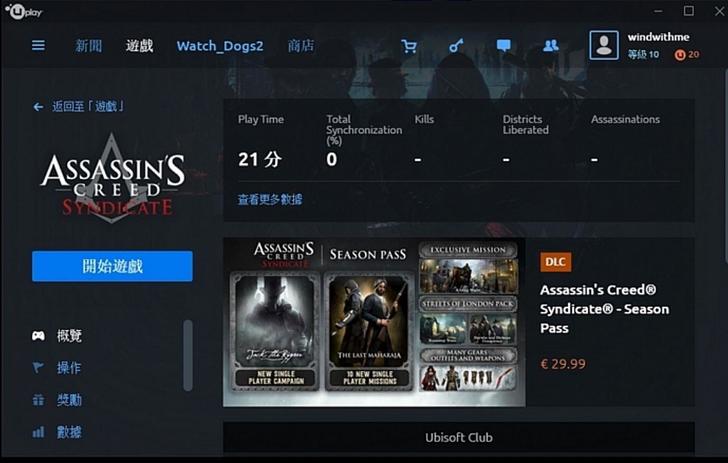The width and height of the screenshot is (728, 463).
Task: Open the hamburger menu
Action: point(39,46)
